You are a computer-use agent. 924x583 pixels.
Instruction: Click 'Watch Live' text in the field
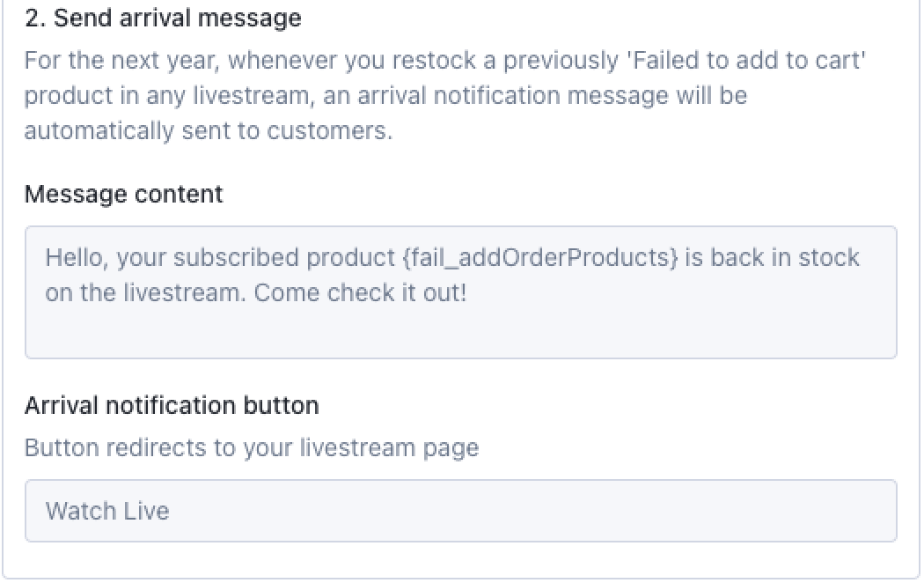pos(107,511)
